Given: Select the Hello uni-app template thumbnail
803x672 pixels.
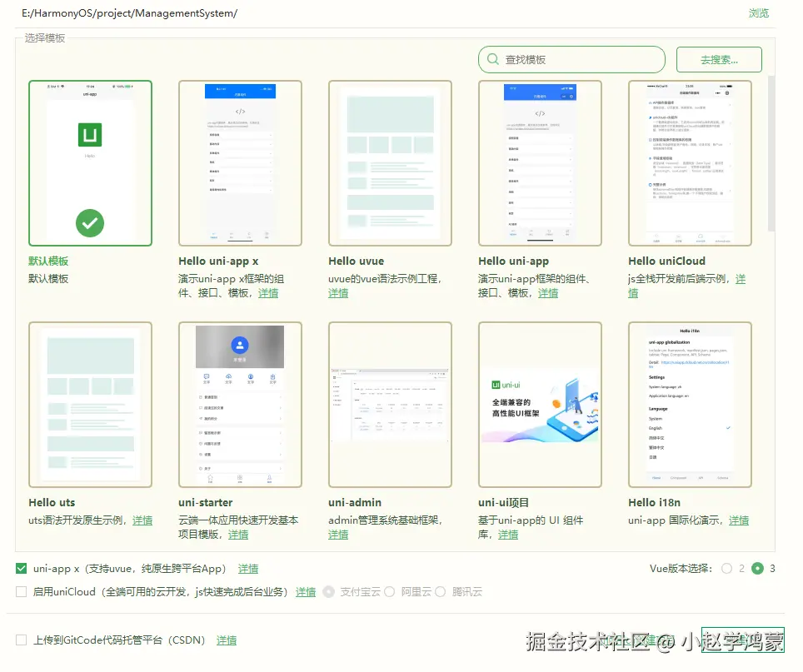Looking at the screenshot, I should 541,163.
